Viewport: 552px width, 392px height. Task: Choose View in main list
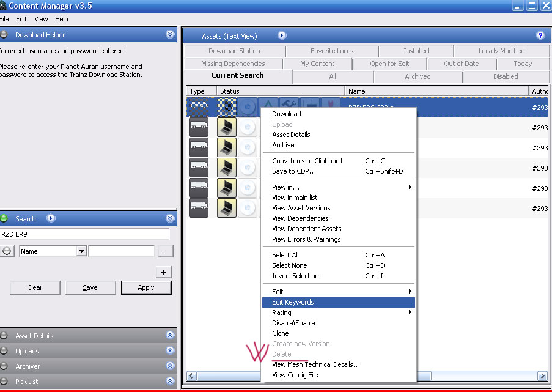(338, 198)
